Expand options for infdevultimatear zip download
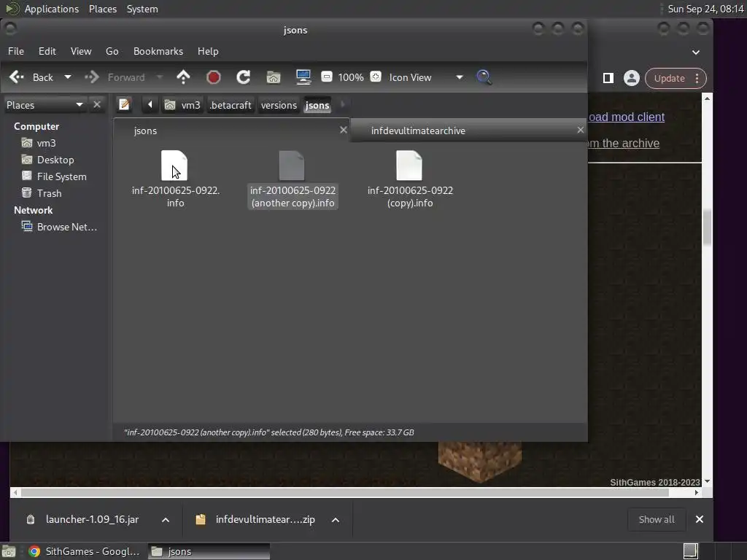The image size is (747, 560). click(x=336, y=519)
